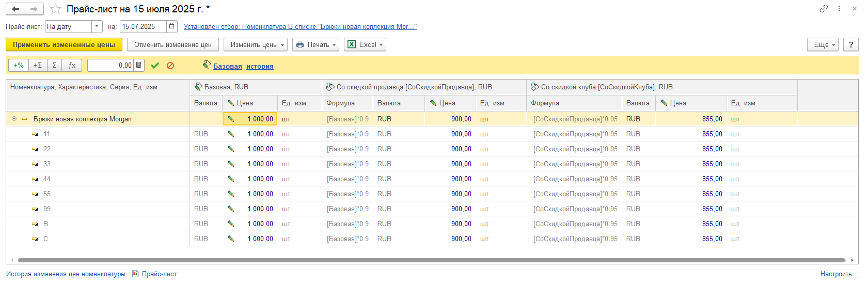Open the На дату price-list dropdown

click(x=97, y=26)
